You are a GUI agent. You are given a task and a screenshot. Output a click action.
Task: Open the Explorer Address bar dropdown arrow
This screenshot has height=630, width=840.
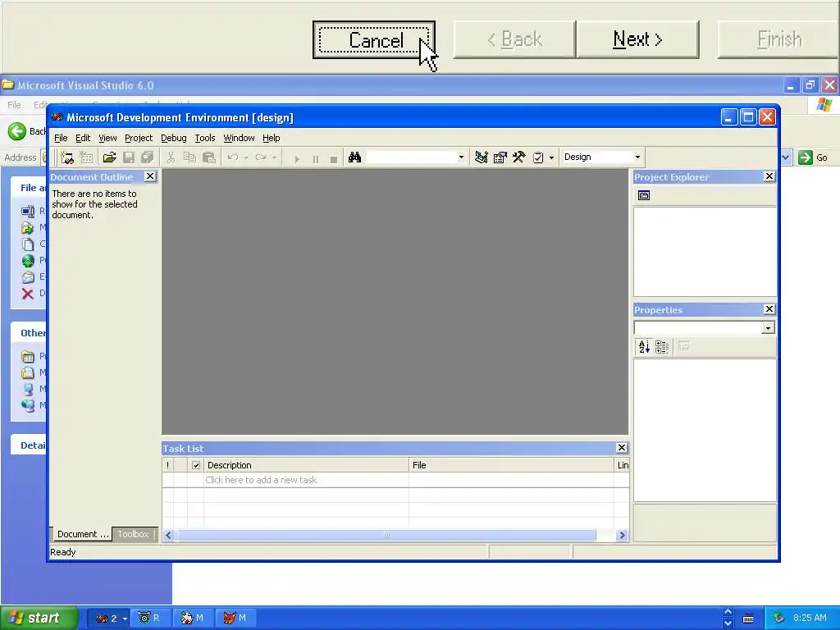[786, 157]
